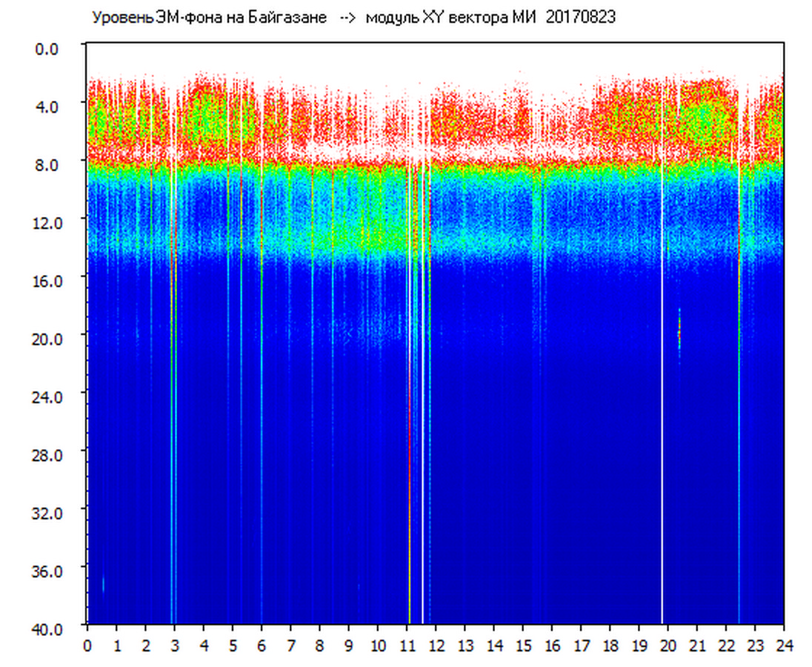This screenshot has width=812, height=667.
Task: Select the x-axis tick label 24
Action: click(x=783, y=645)
